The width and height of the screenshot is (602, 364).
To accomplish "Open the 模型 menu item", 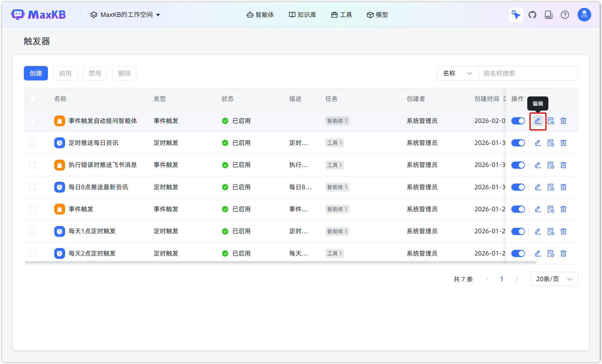I will [377, 14].
